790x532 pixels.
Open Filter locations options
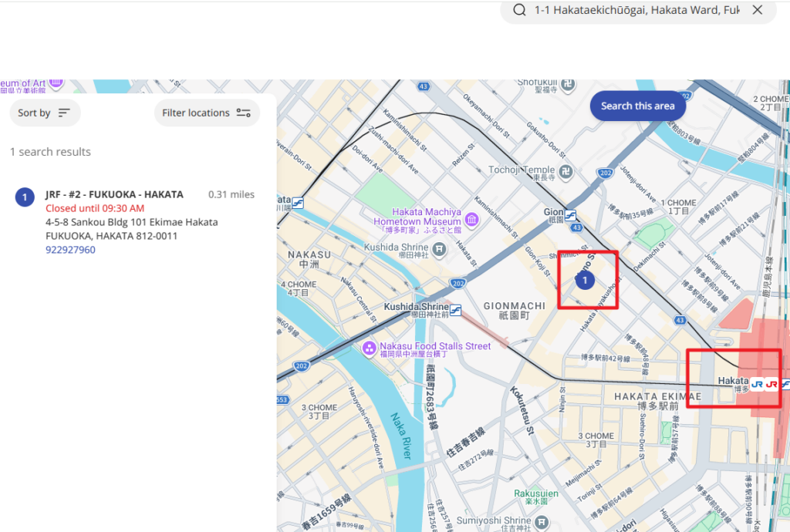coord(207,113)
